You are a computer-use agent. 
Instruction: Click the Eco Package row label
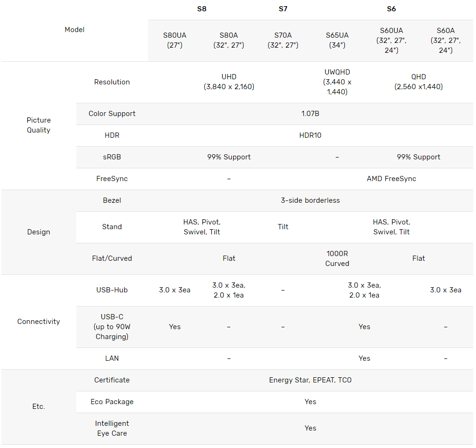[x=112, y=402]
